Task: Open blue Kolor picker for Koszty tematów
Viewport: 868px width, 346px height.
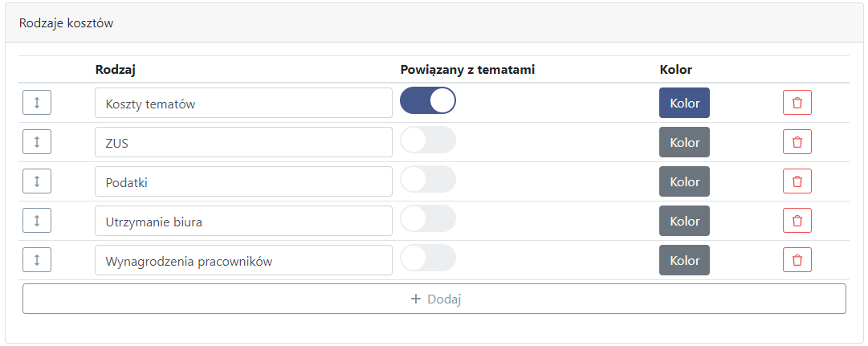Action: coord(684,103)
